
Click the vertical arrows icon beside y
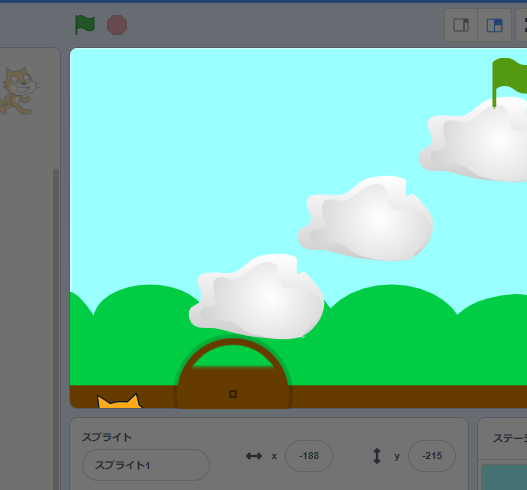pyautogui.click(x=377, y=456)
